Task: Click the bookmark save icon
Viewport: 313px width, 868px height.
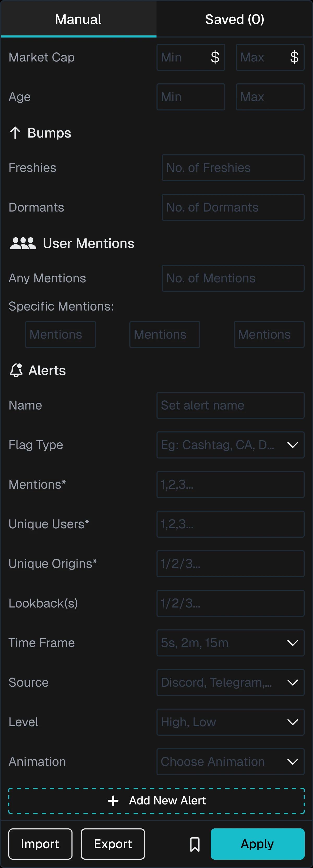Action: point(195,844)
